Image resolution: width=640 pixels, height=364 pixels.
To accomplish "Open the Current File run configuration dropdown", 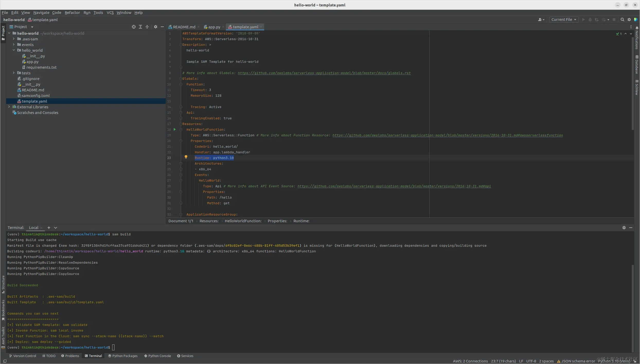I will [564, 20].
